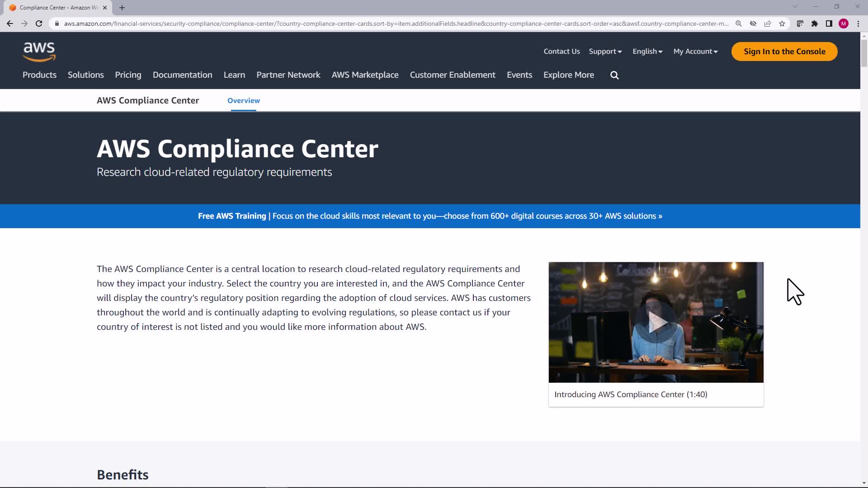
Task: Play the Introducing AWS Compliance Center video
Action: [656, 322]
